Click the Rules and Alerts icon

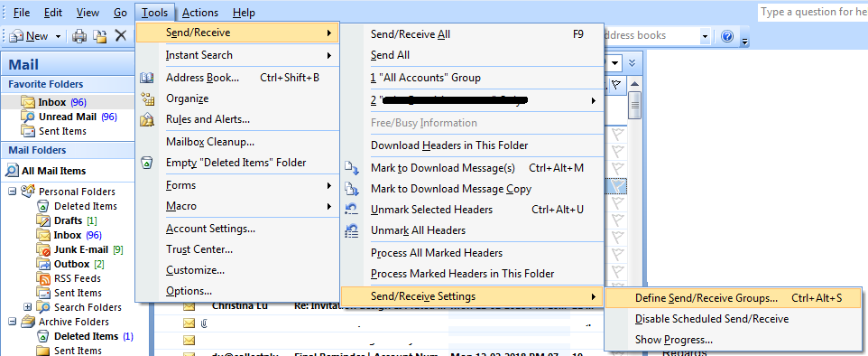(147, 119)
